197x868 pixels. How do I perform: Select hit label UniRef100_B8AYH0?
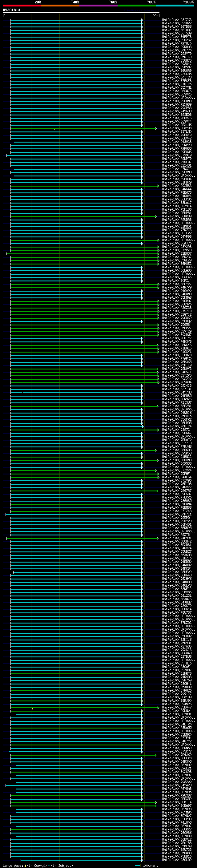[x=177, y=128]
